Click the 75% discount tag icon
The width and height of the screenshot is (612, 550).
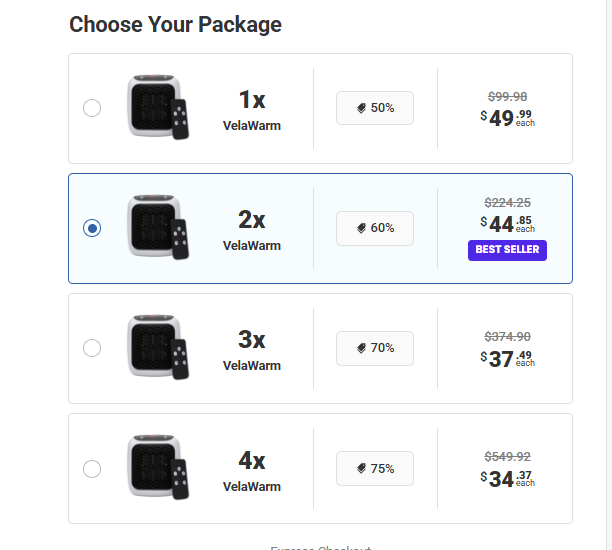[362, 468]
